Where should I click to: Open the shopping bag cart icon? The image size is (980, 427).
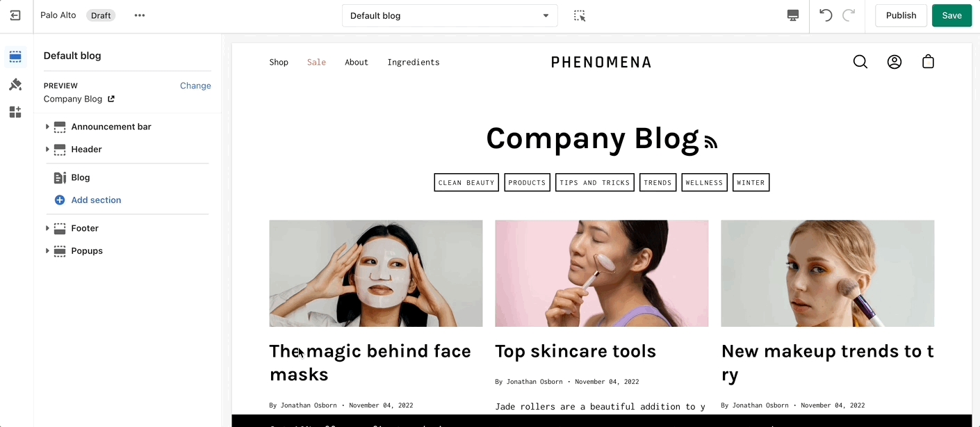pyautogui.click(x=928, y=62)
